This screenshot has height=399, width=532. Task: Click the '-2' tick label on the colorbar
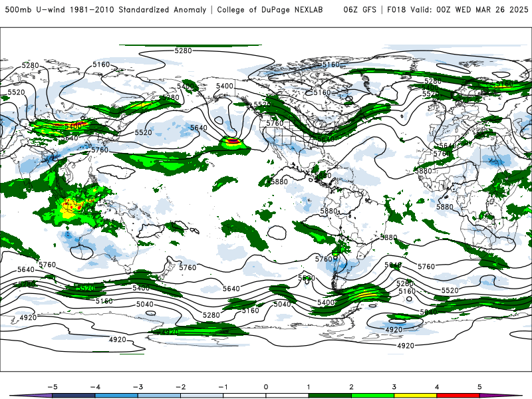pos(180,387)
